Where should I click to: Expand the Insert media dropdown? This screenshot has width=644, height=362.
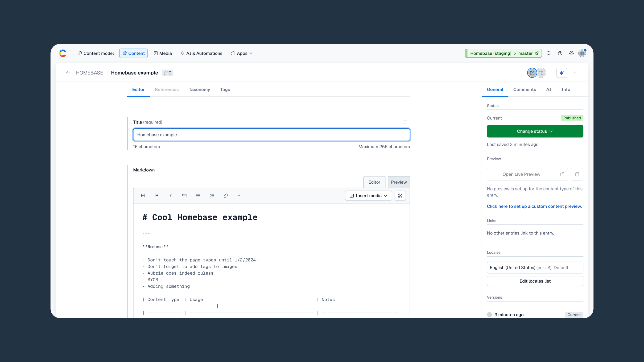368,196
